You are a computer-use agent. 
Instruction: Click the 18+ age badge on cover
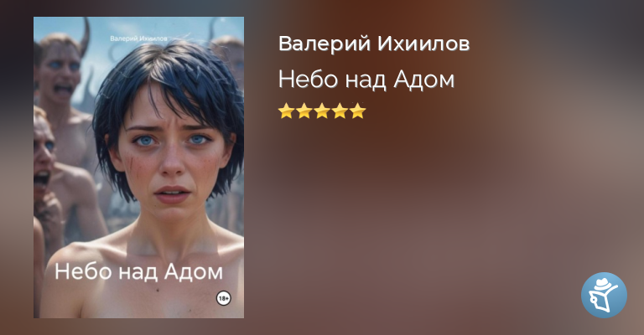click(x=223, y=298)
